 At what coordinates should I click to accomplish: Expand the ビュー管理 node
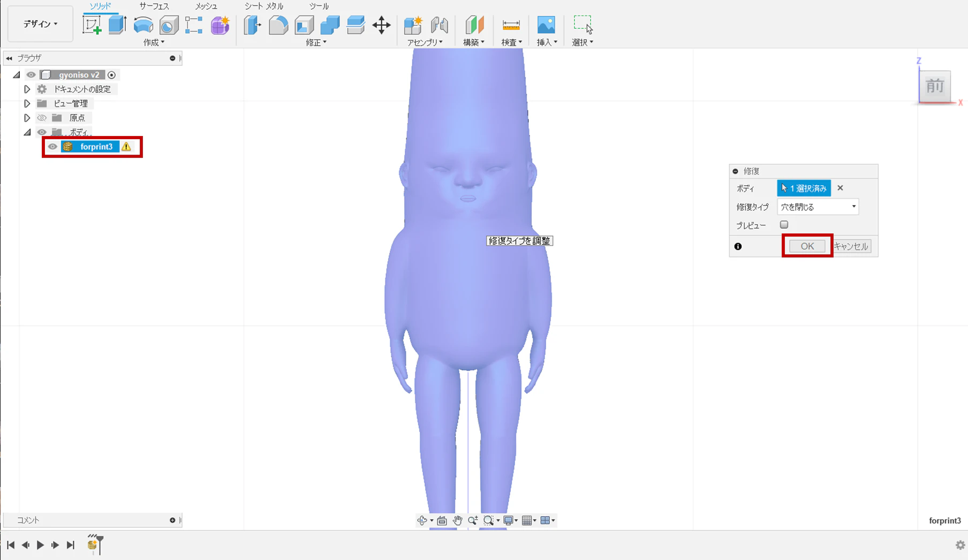click(27, 103)
